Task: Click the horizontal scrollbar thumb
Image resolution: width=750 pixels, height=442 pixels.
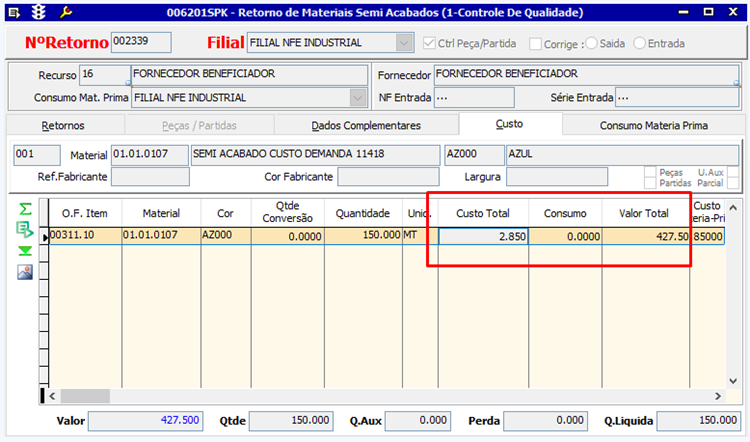Action: [85, 396]
